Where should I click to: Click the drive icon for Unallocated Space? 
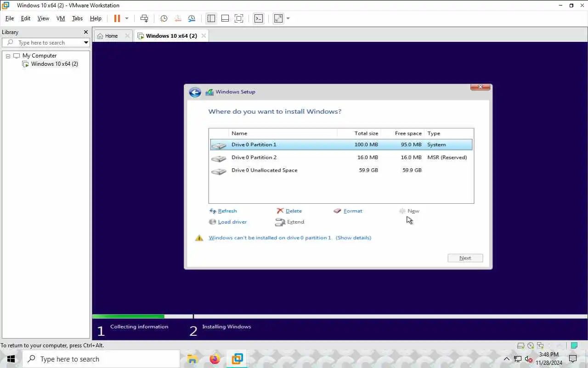(219, 171)
